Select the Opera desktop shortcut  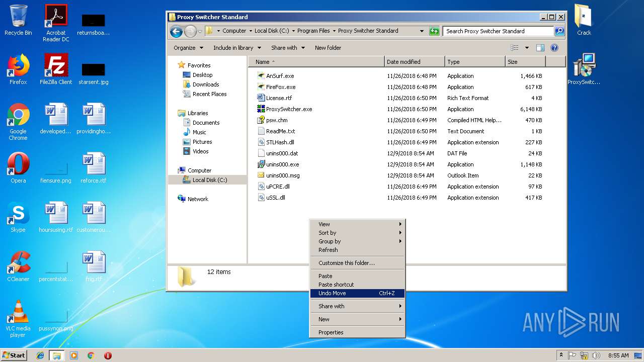18,167
